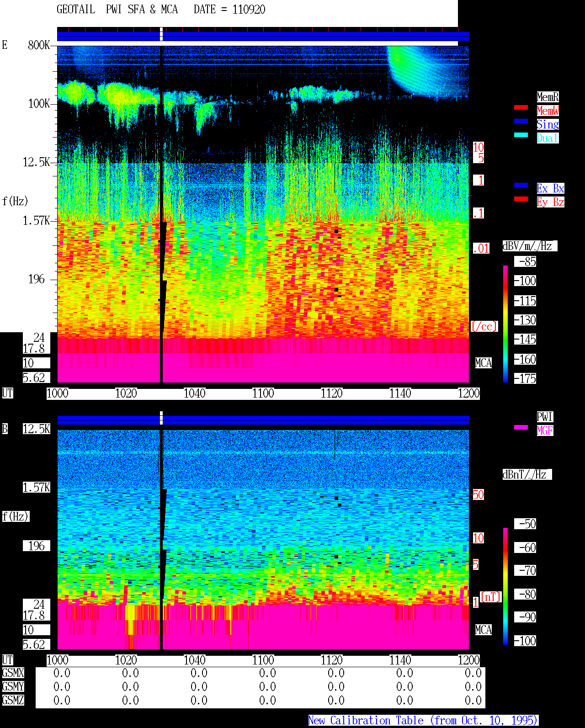Select the Ey Bz legend label
Image resolution: width=585 pixels, height=728 pixels.
(x=550, y=202)
